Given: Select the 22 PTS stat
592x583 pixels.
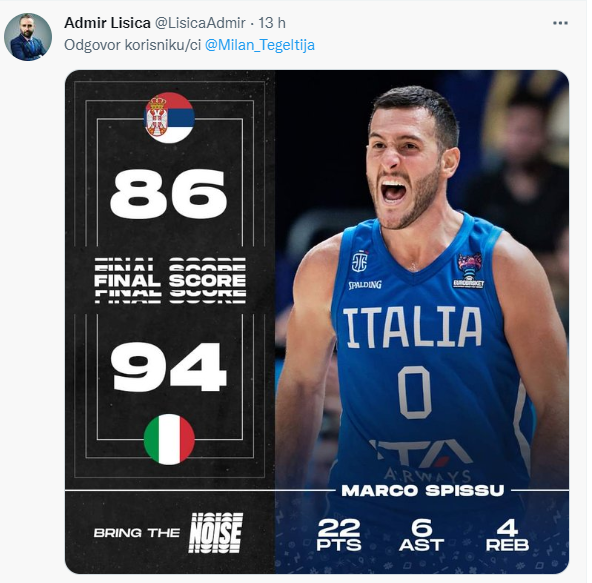Looking at the screenshot, I should point(339,535).
